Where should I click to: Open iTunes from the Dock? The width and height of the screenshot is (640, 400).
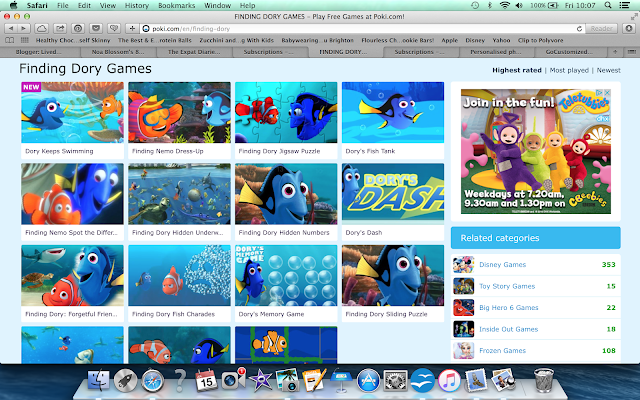pos(449,380)
